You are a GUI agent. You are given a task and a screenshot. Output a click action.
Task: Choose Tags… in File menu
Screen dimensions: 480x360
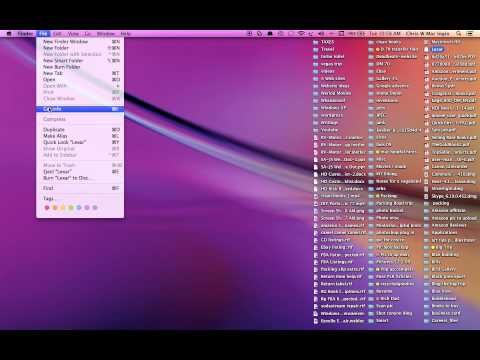click(x=80, y=199)
